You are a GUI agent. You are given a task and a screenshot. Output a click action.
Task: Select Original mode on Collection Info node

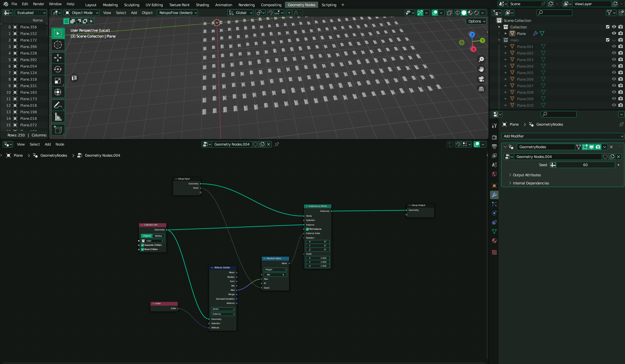[x=147, y=236]
